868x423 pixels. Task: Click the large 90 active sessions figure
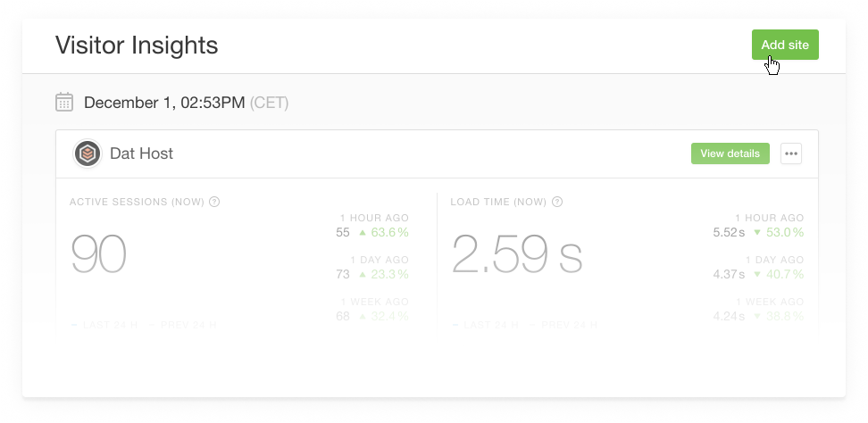pyautogui.click(x=98, y=253)
